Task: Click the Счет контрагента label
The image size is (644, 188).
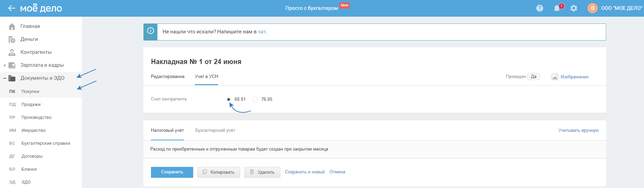Action: [169, 99]
